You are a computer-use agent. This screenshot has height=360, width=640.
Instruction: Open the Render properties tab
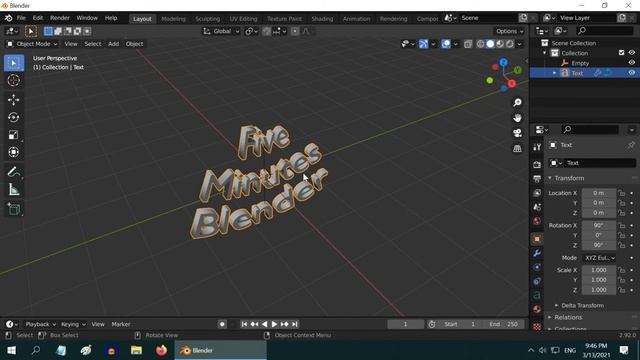pos(537,164)
